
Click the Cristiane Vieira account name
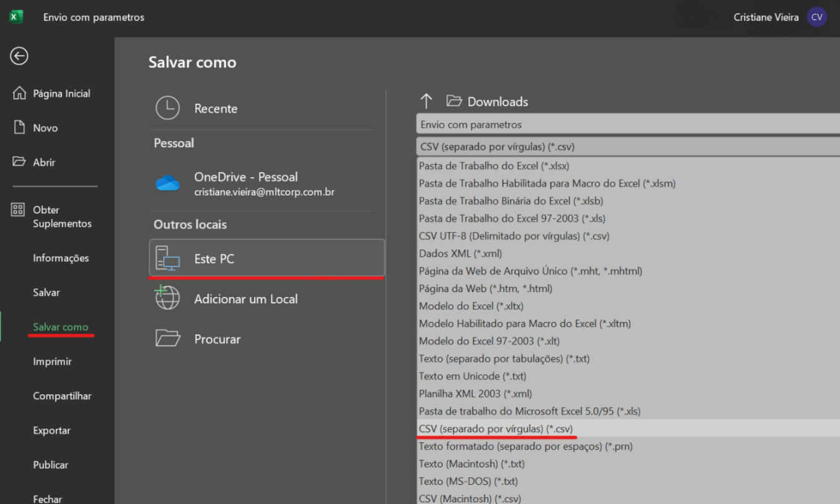(766, 17)
